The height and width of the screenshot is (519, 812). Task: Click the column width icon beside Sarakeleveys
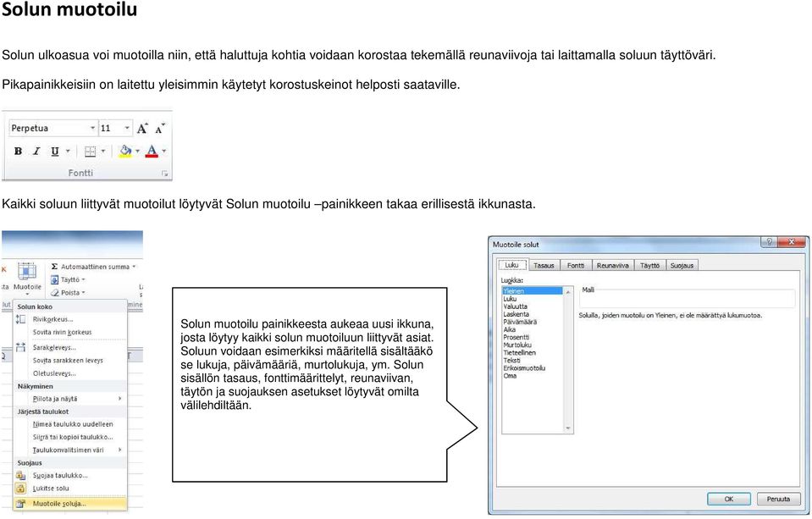[x=20, y=347]
